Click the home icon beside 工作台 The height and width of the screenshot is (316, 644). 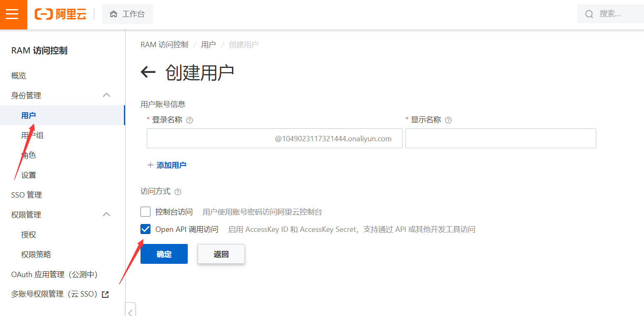coord(114,14)
